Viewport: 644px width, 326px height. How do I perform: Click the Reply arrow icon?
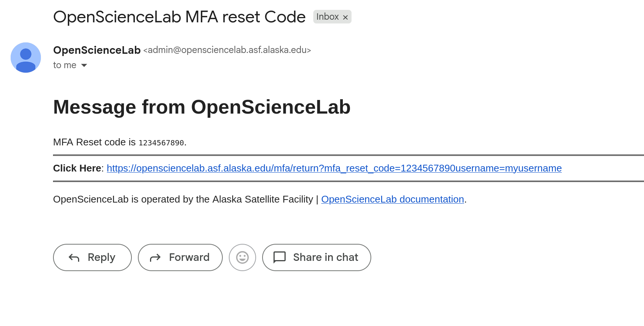tap(74, 258)
